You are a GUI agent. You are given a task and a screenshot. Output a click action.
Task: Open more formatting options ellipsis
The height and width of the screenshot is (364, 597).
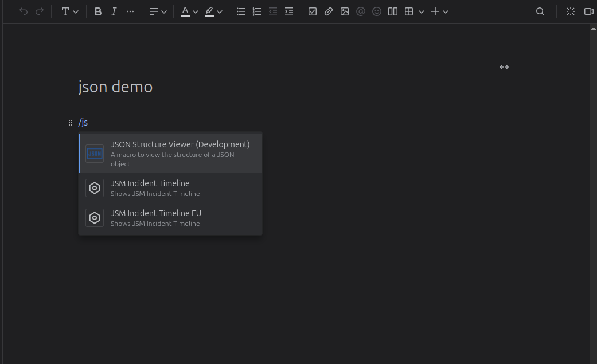[x=130, y=11]
